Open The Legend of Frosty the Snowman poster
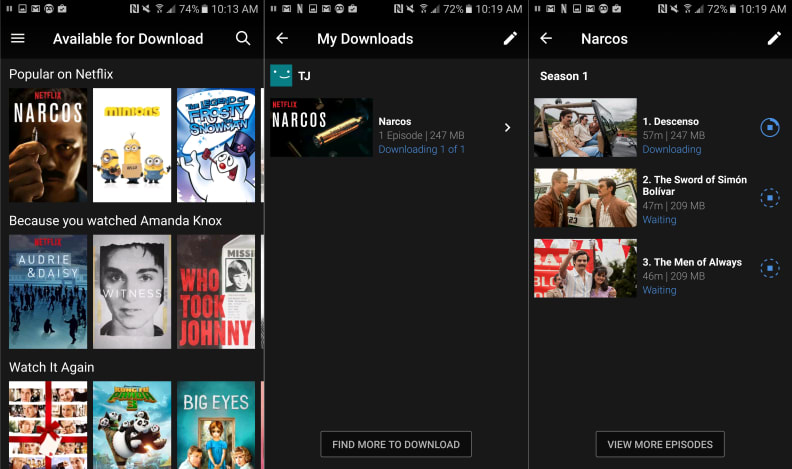This screenshot has width=792, height=469. coord(216,145)
